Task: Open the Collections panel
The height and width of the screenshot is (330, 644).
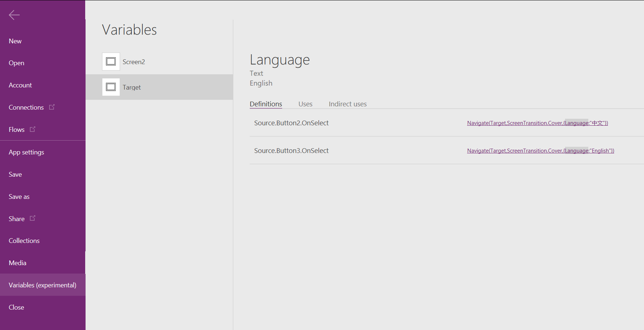Action: pyautogui.click(x=24, y=240)
